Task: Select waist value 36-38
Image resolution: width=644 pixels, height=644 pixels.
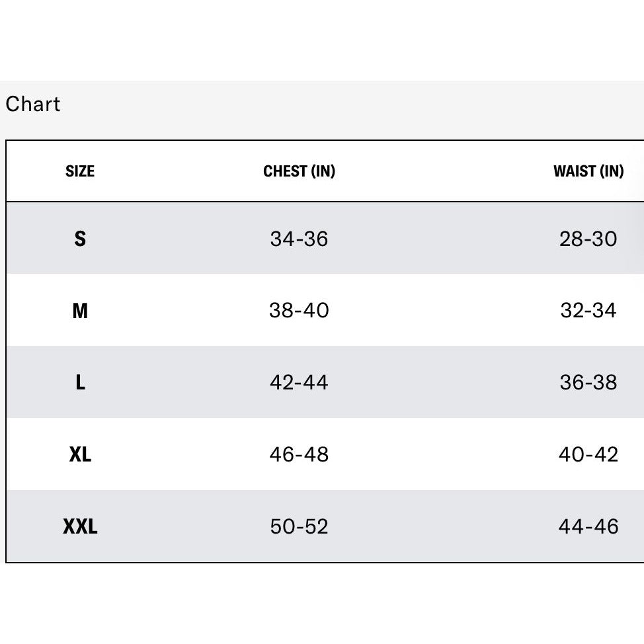Action: pos(588,382)
